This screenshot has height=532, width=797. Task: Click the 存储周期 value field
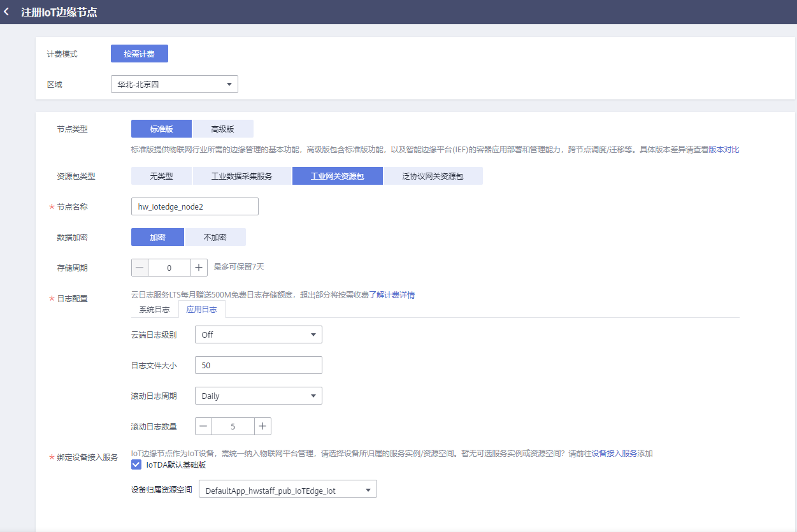pyautogui.click(x=169, y=268)
